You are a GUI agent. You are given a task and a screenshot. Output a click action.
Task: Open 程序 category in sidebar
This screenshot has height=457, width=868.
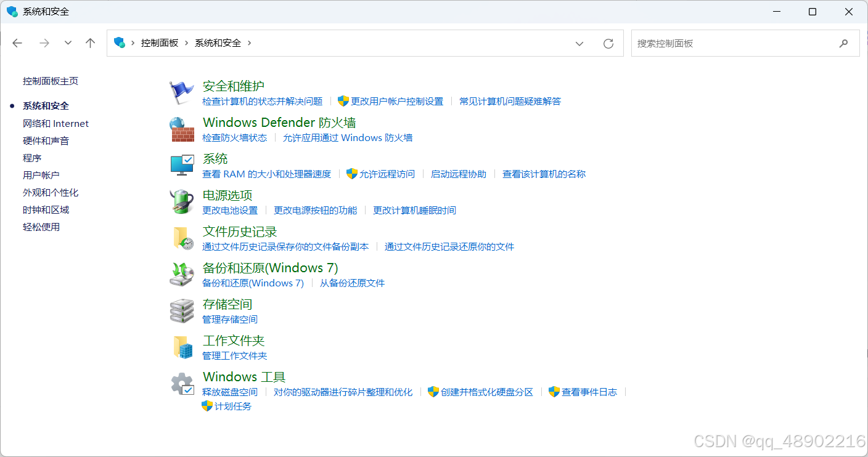[32, 158]
